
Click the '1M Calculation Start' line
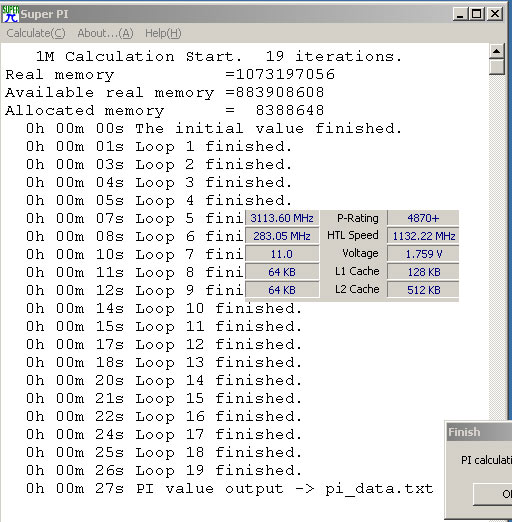tap(219, 57)
